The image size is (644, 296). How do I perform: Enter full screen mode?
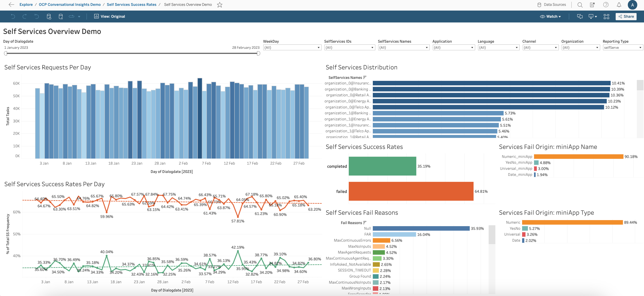tap(606, 16)
